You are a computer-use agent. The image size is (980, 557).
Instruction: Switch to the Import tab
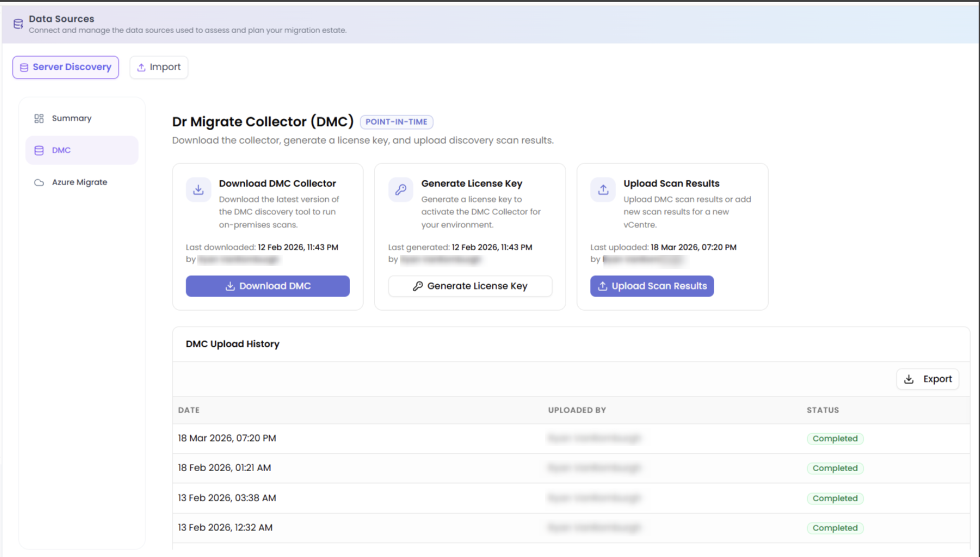159,67
